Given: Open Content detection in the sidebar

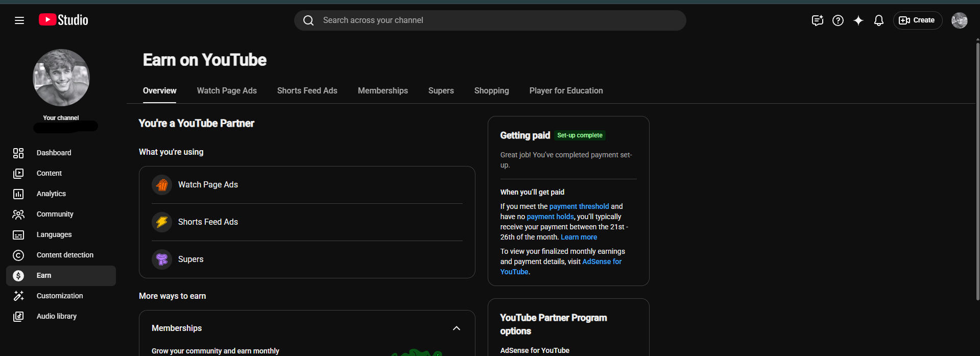Looking at the screenshot, I should coord(61,255).
